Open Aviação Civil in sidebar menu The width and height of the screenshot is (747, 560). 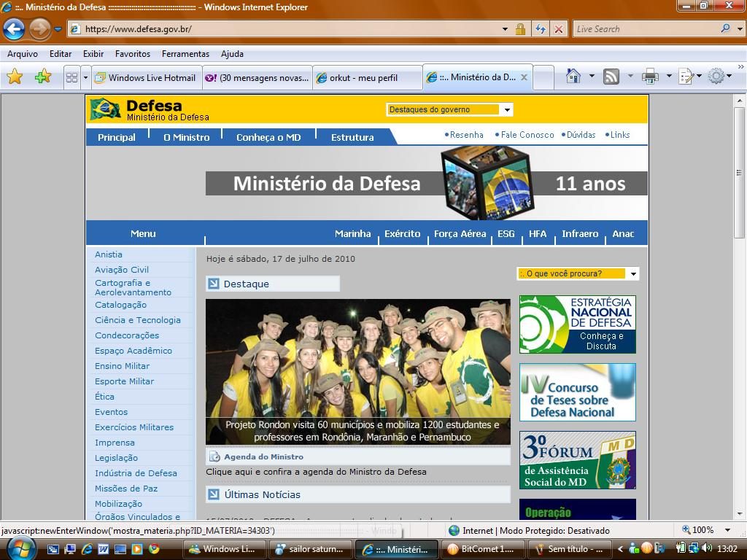click(x=122, y=270)
